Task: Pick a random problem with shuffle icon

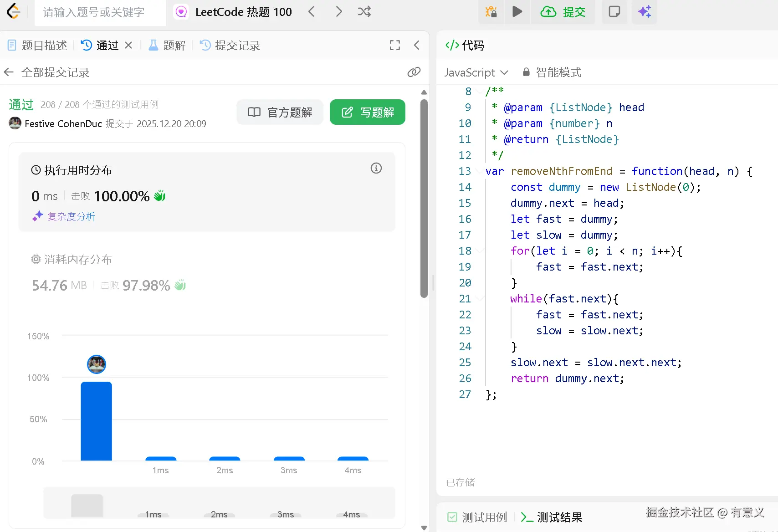Action: click(364, 12)
